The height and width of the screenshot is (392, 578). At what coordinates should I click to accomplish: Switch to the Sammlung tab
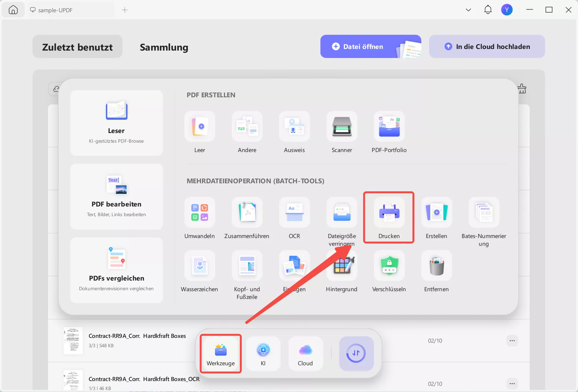coord(164,47)
